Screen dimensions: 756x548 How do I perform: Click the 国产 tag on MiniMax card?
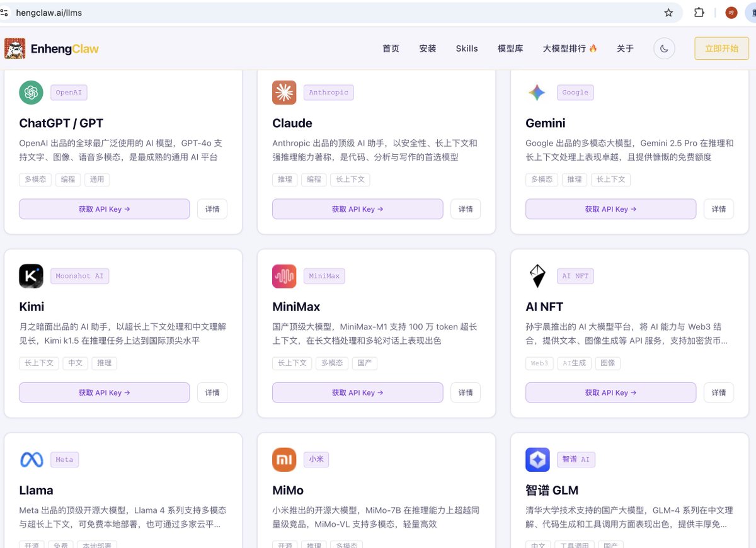point(365,363)
